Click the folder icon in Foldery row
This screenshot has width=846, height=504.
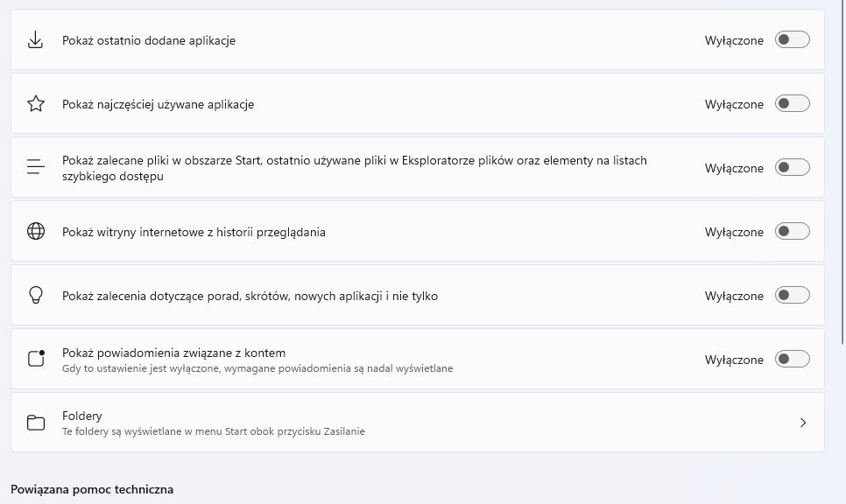[x=36, y=423]
